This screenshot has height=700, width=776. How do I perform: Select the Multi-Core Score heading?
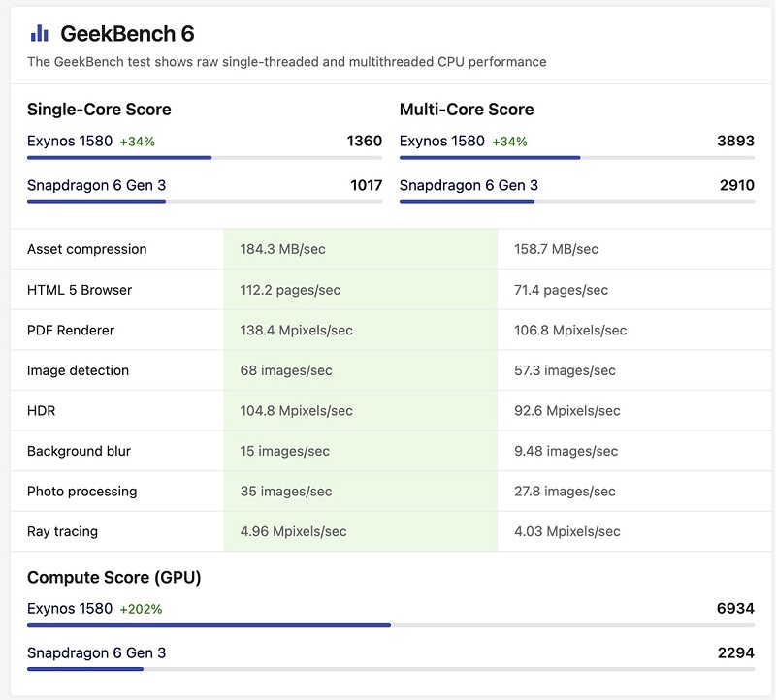click(x=467, y=110)
